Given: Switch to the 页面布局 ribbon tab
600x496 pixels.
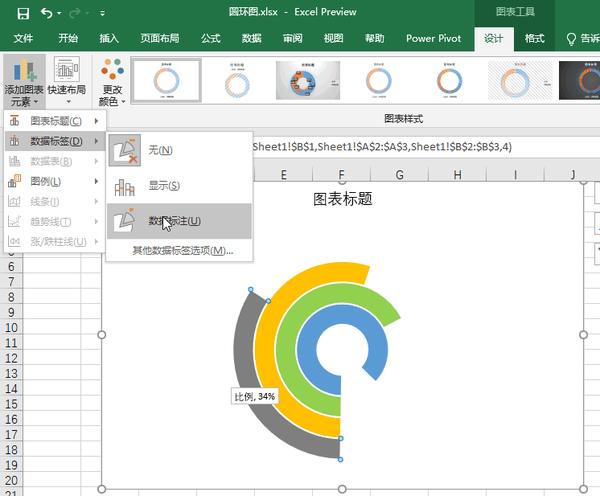Looking at the screenshot, I should [160, 38].
